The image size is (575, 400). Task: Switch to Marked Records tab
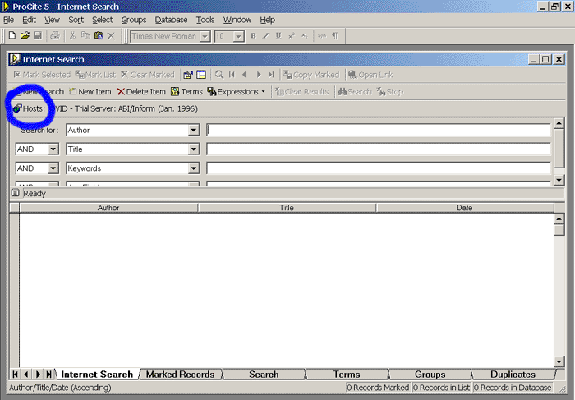pos(180,374)
